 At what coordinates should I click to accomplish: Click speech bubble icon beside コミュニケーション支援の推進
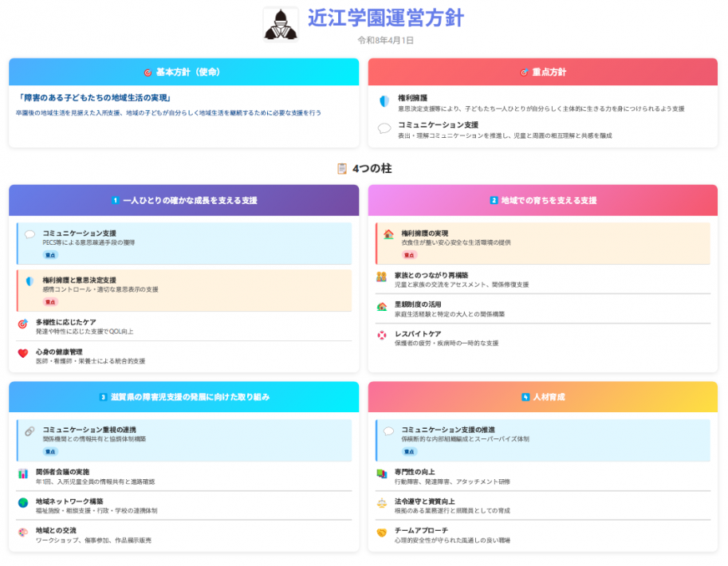click(388, 431)
